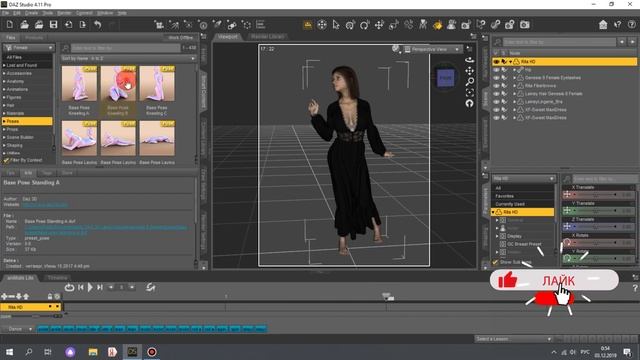The image size is (640, 360).
Task: Click the plus add track icon
Action: pyautogui.click(x=4, y=296)
